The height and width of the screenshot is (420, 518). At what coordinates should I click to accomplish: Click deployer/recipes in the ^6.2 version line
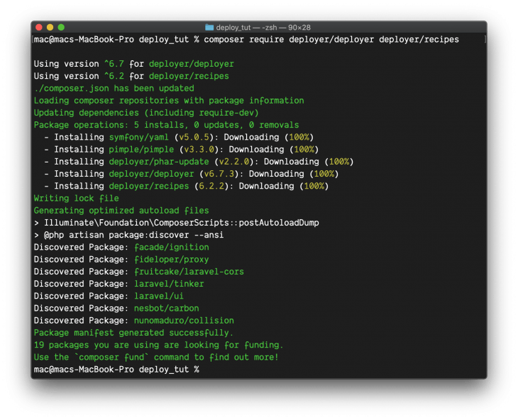click(189, 76)
